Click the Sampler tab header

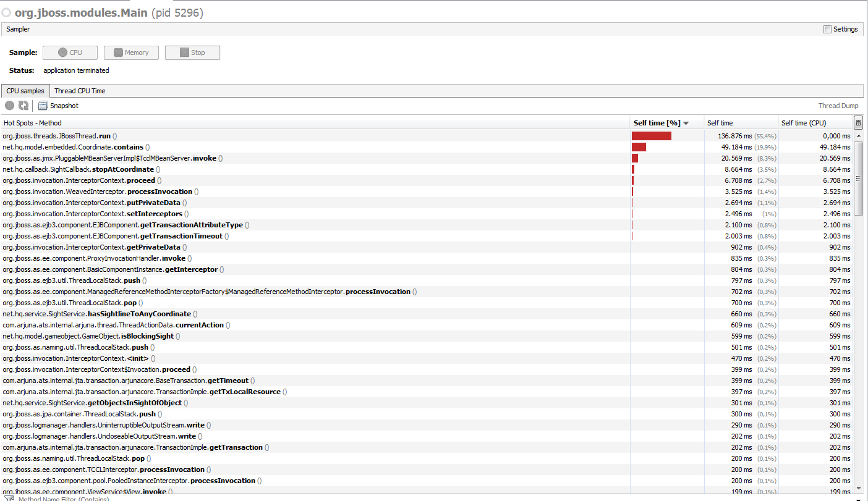[18, 28]
